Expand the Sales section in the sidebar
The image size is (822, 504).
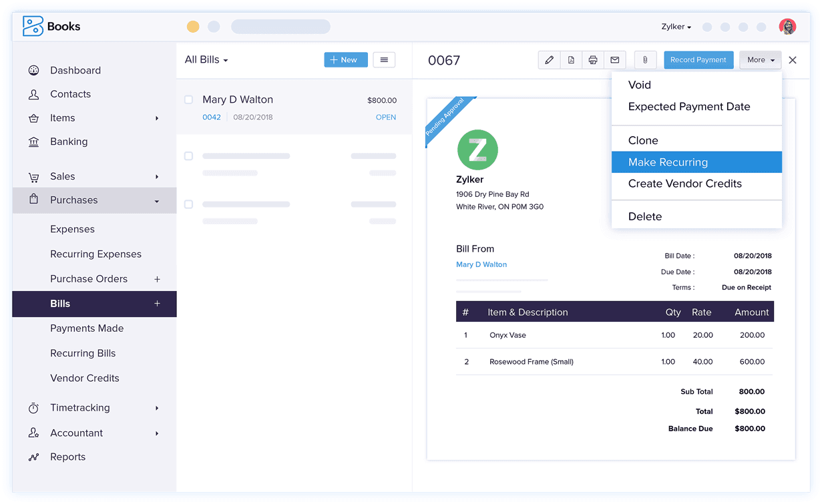tap(63, 176)
